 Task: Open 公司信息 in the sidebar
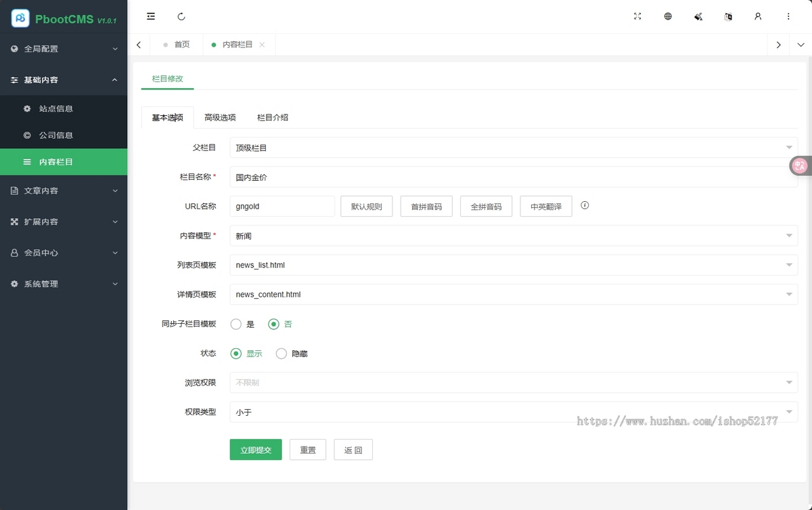click(x=64, y=135)
